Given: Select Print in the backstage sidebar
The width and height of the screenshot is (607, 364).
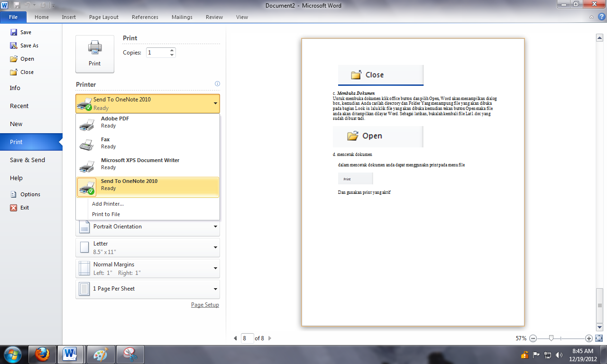Looking at the screenshot, I should pos(31,142).
